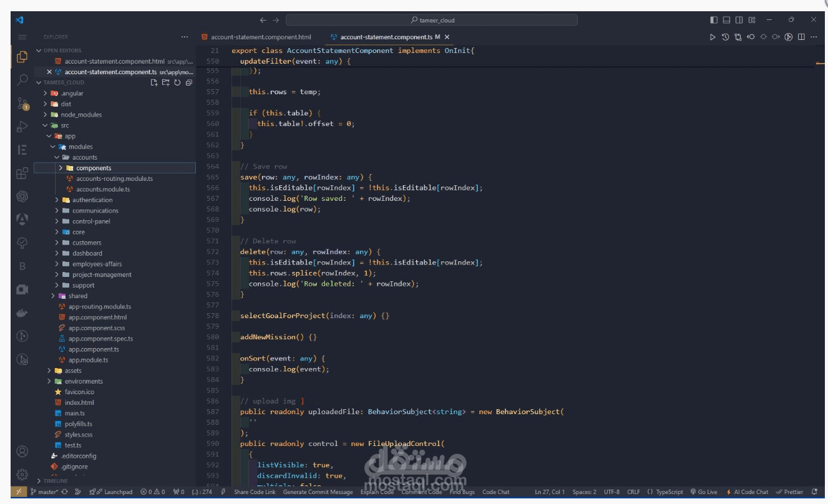Image resolution: width=828 pixels, height=504 pixels.
Task: Open editor More Actions ellipsis
Action: [814, 37]
